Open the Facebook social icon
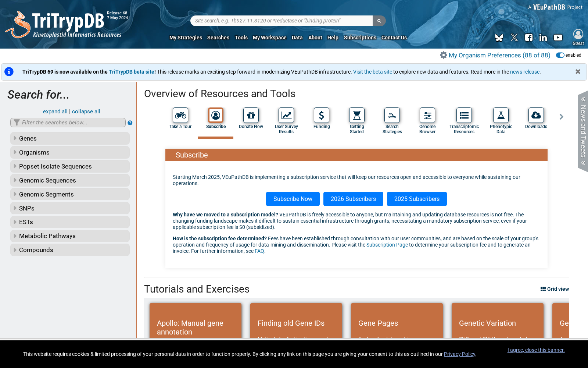The width and height of the screenshot is (588, 368). (x=529, y=38)
